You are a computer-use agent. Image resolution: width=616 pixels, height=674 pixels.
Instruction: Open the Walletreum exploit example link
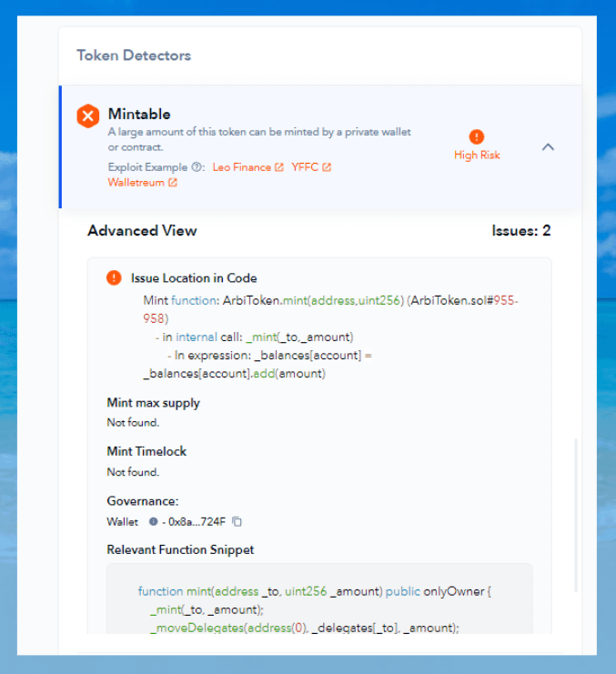point(136,183)
